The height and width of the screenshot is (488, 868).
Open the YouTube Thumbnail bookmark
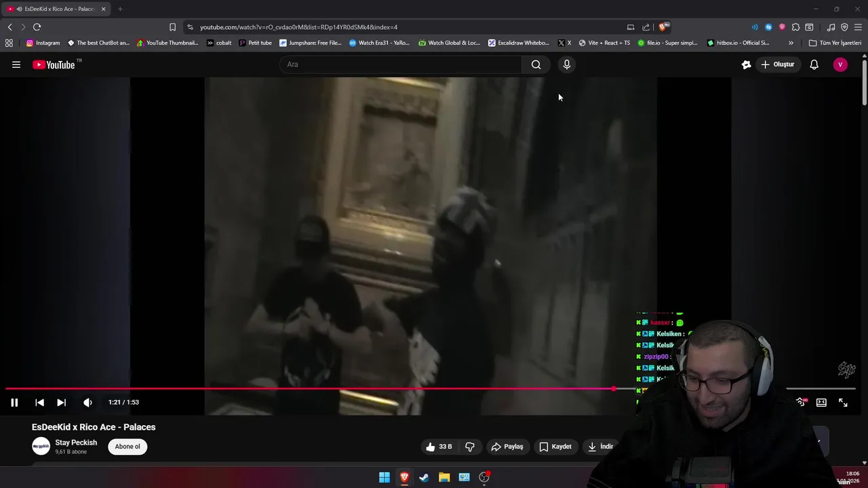[167, 43]
